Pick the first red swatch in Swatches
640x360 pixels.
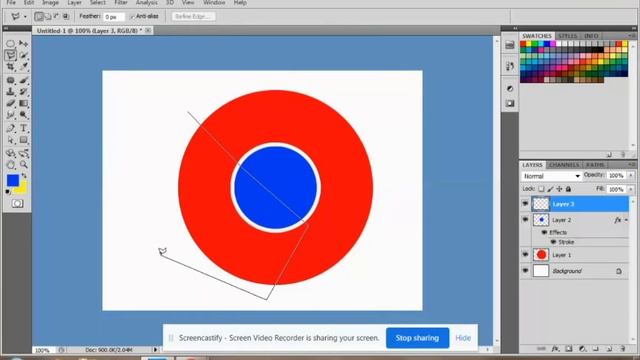click(523, 44)
